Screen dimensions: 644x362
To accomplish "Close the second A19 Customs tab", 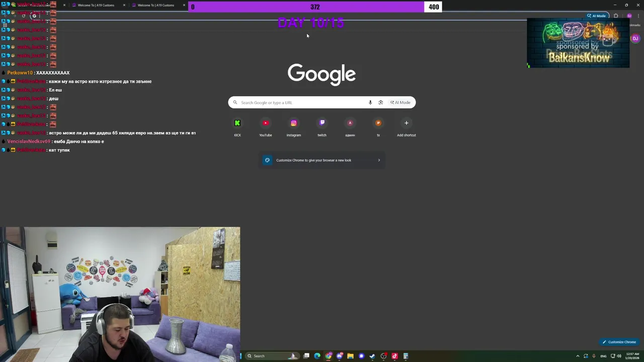I will (184, 5).
